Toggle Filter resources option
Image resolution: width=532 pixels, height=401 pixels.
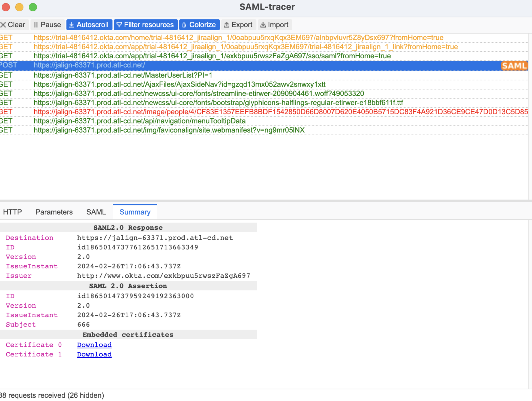point(145,25)
